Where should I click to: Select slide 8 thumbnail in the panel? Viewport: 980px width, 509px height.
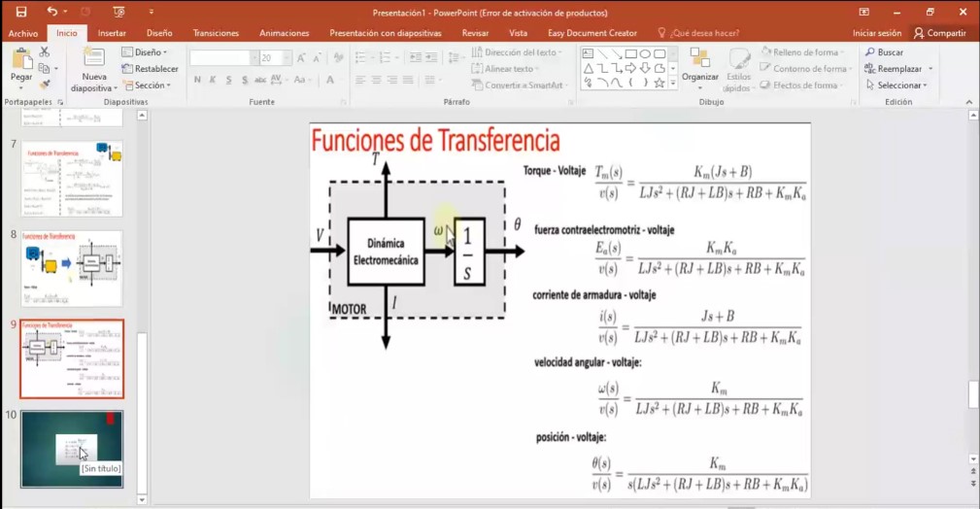pyautogui.click(x=72, y=269)
